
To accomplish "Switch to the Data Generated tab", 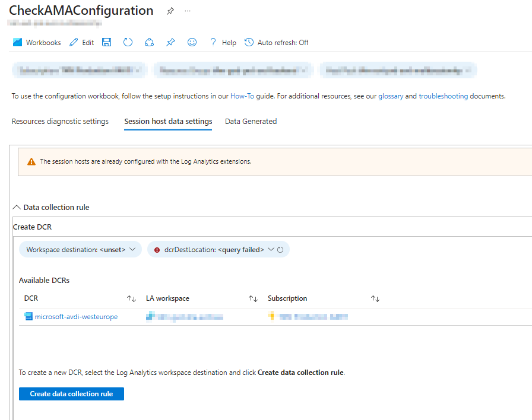I will [x=250, y=121].
